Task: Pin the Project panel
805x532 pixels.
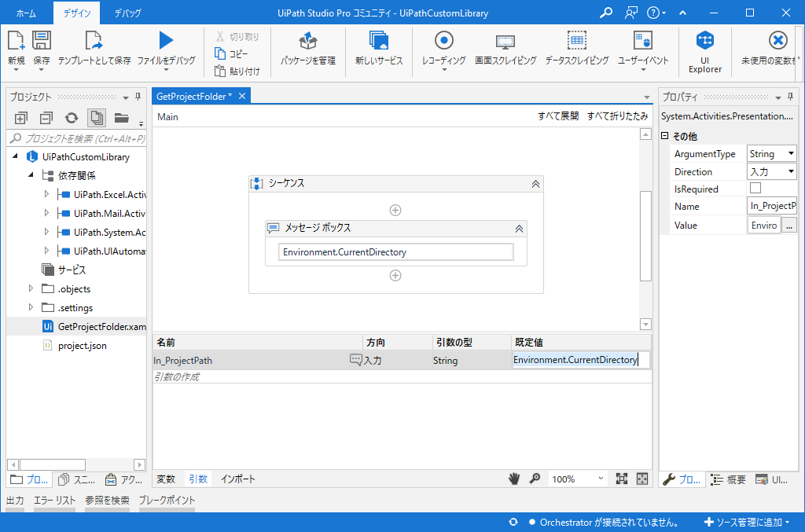Action: click(x=138, y=97)
